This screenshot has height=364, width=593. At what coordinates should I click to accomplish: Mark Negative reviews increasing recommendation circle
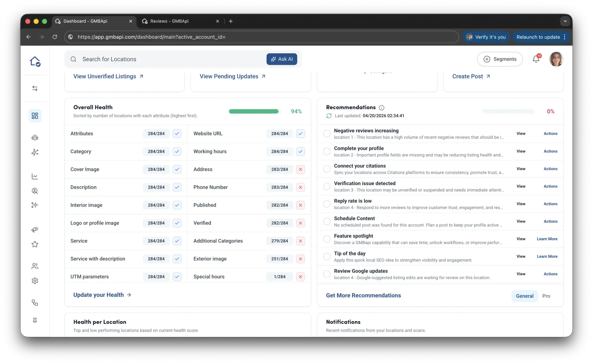(327, 133)
